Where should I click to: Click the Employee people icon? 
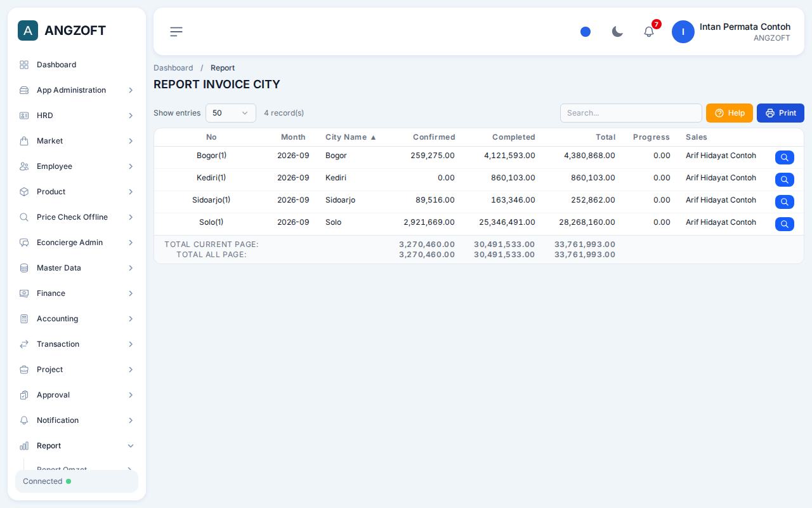(x=24, y=166)
